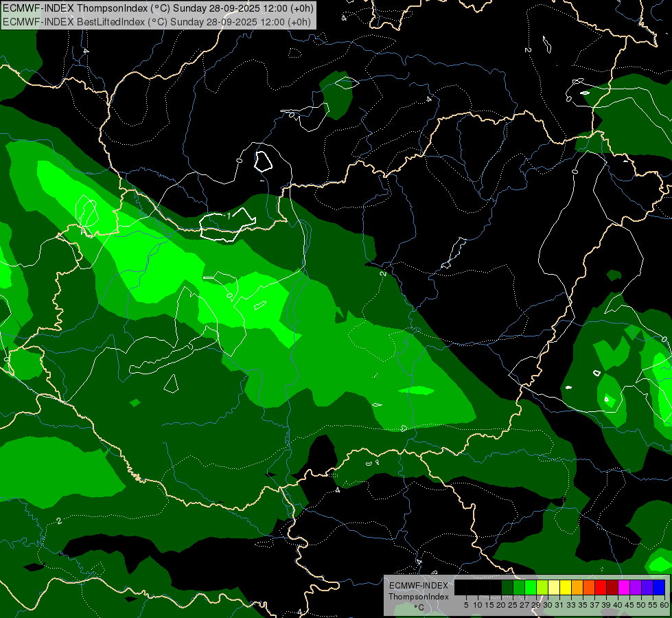
Task: Click the legend scale value 5
Action: click(x=466, y=605)
